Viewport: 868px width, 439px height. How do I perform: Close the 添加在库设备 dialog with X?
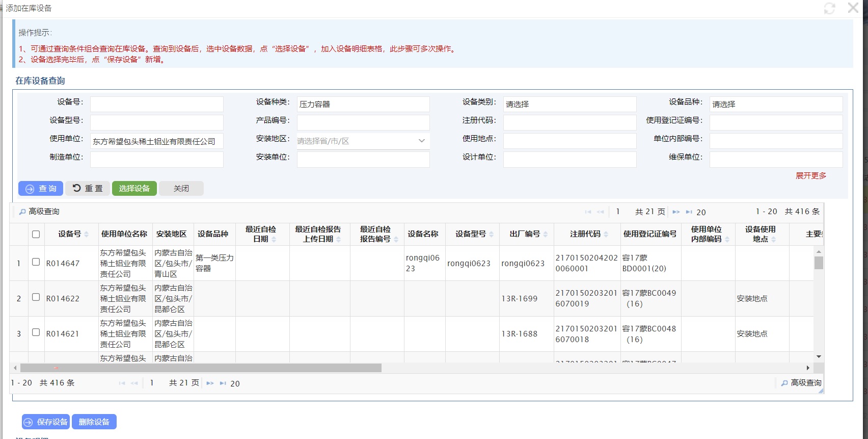pos(853,8)
